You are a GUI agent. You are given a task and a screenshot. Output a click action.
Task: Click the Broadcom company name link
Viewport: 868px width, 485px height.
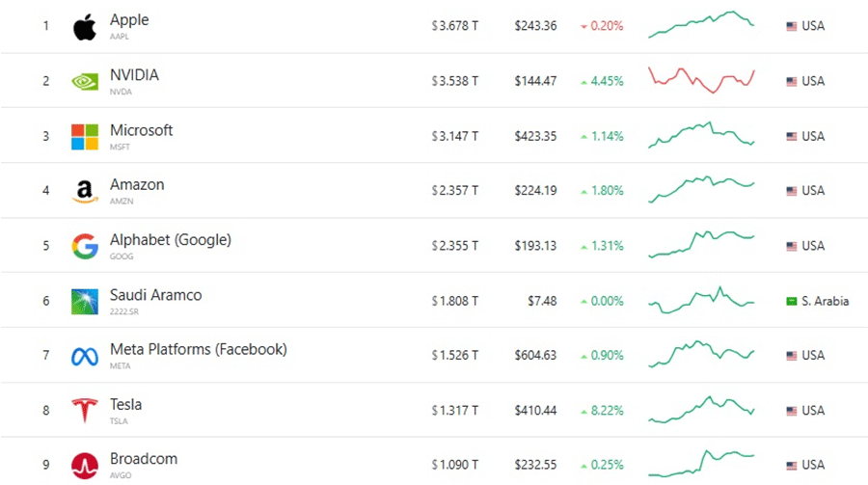pos(144,458)
